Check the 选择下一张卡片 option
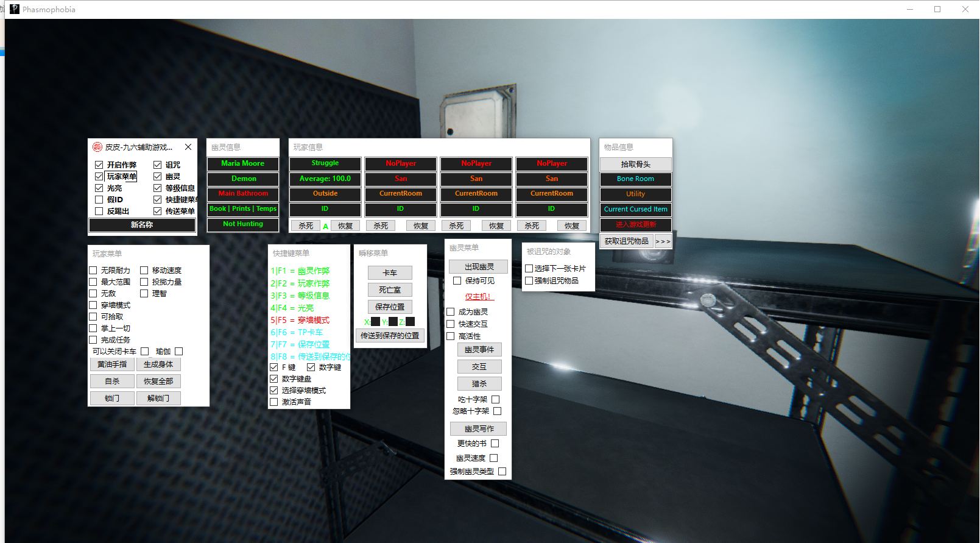Viewport: 980px width, 543px height. point(529,269)
